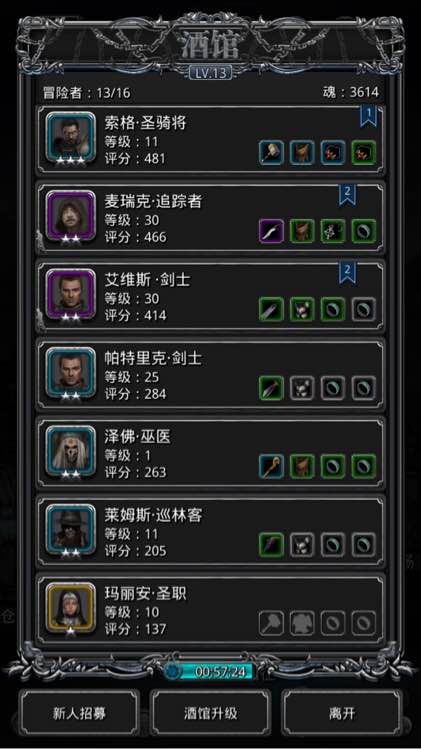Toggle team 2 flag on 麦瑞克·追踪者
421x750 pixels.
(x=347, y=195)
